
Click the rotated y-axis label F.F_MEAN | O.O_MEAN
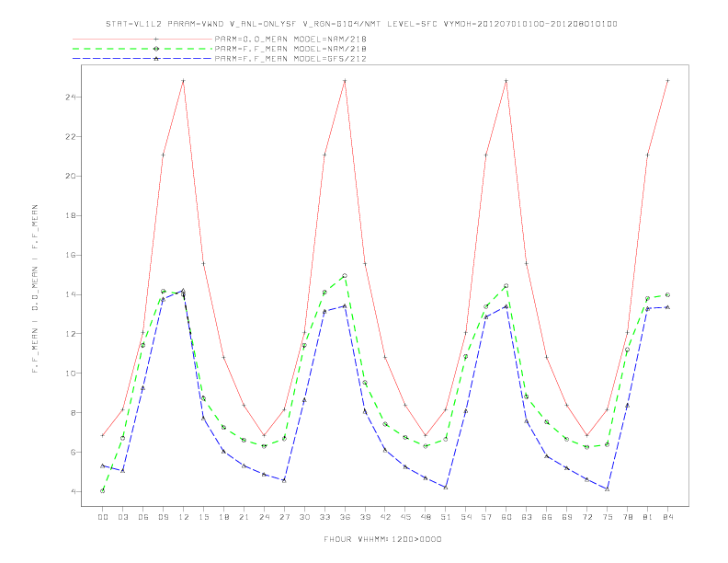pyautogui.click(x=35, y=289)
